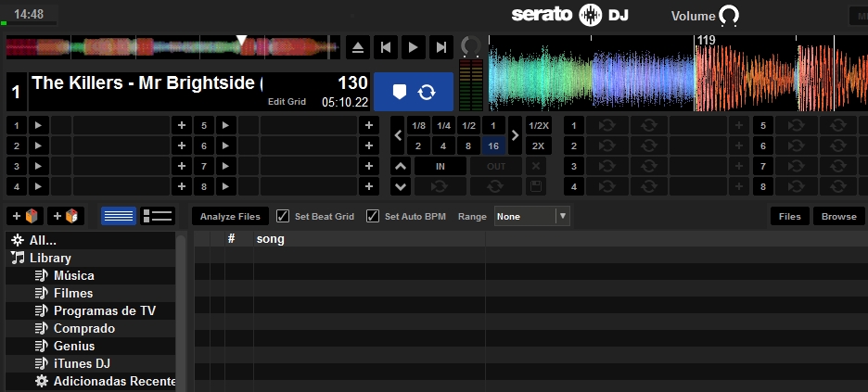Trigger cue point 4 play arrow
The height and width of the screenshot is (392, 868).
click(x=38, y=186)
